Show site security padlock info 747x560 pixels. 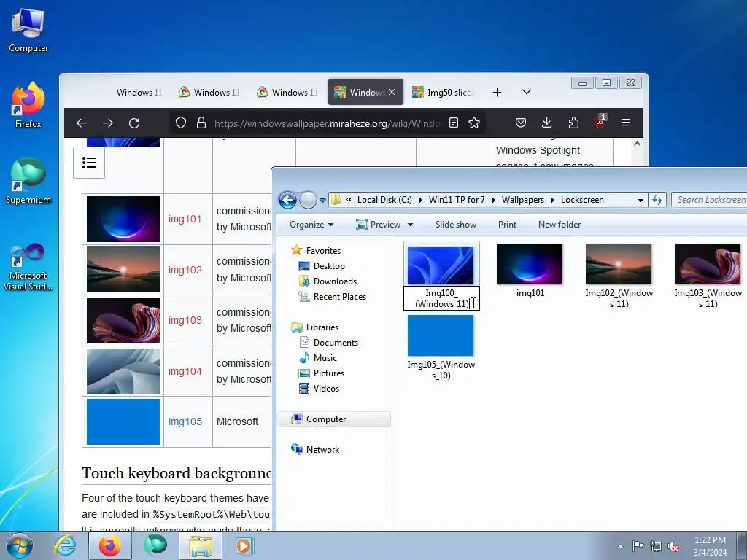pos(201,122)
